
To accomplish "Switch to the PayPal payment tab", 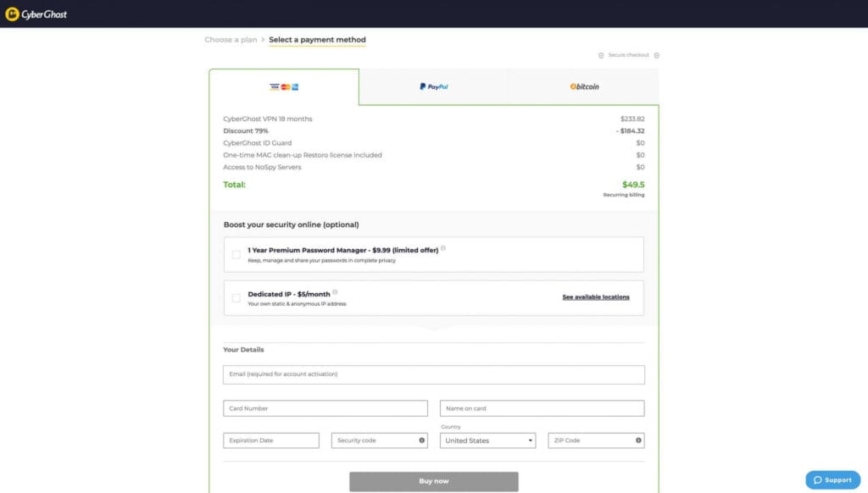I will pyautogui.click(x=433, y=86).
